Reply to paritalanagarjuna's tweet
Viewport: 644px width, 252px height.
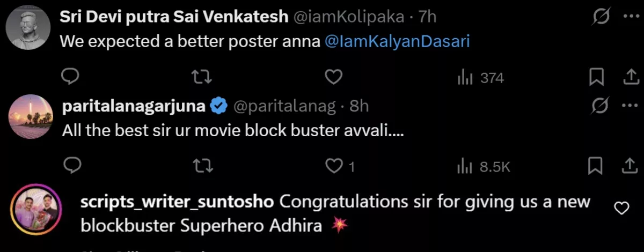tap(70, 167)
